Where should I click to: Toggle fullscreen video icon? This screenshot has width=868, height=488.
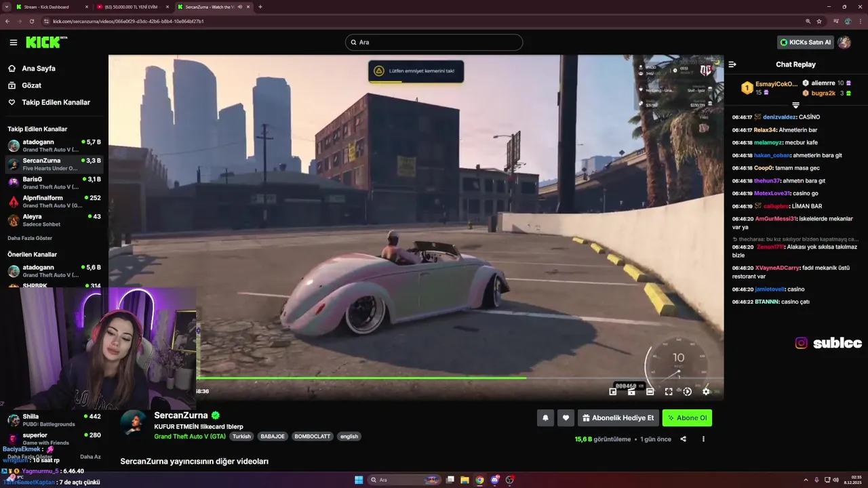click(x=669, y=392)
